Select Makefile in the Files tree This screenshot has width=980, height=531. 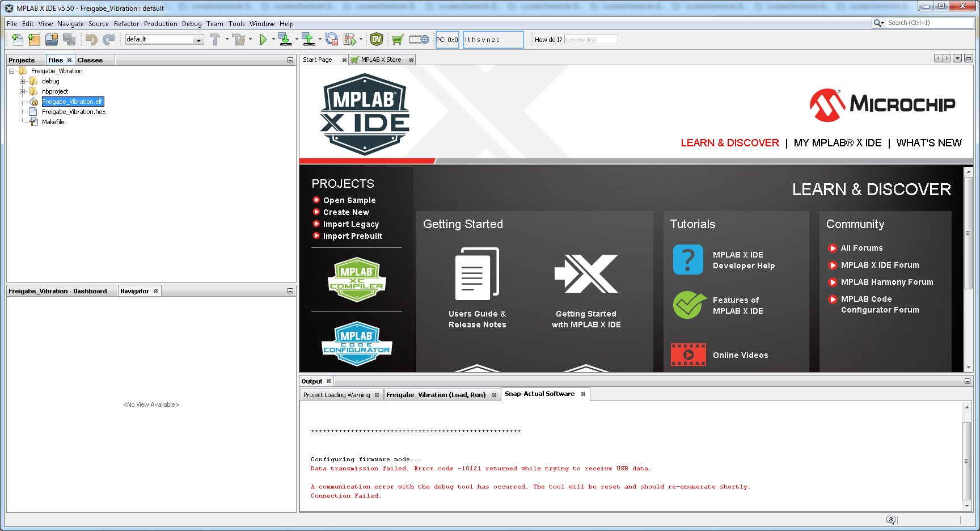[x=53, y=122]
